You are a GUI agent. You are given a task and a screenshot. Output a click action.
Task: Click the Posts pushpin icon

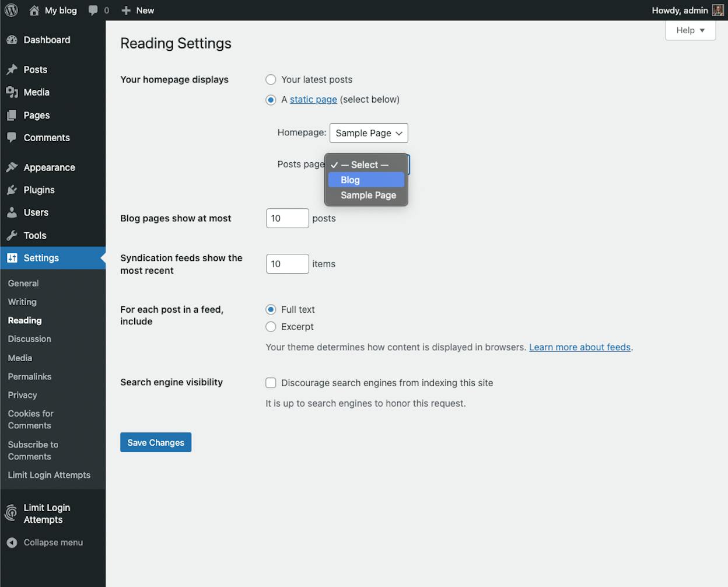pyautogui.click(x=12, y=69)
